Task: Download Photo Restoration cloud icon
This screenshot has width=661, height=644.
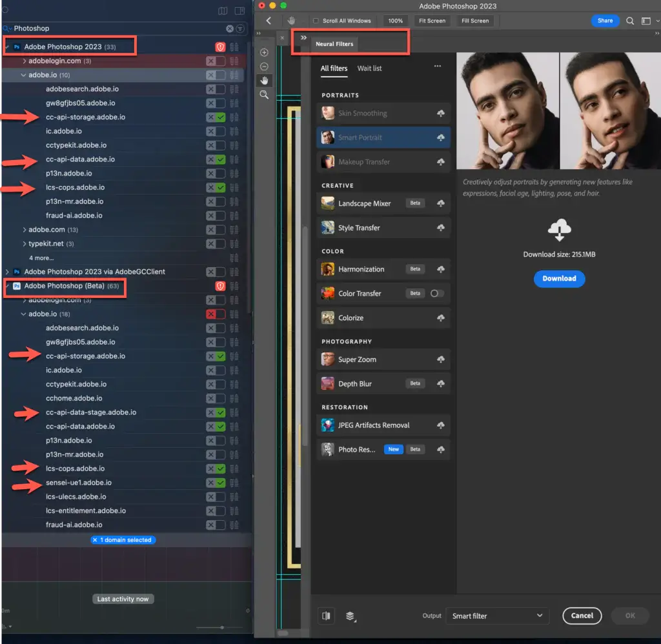Action: [440, 449]
